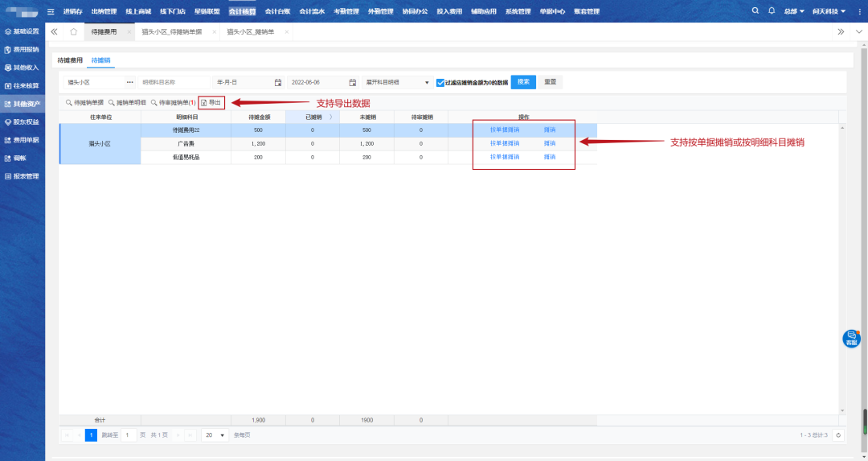
Task: Open calendar icon for 2022-06-06 date field
Action: coord(352,82)
